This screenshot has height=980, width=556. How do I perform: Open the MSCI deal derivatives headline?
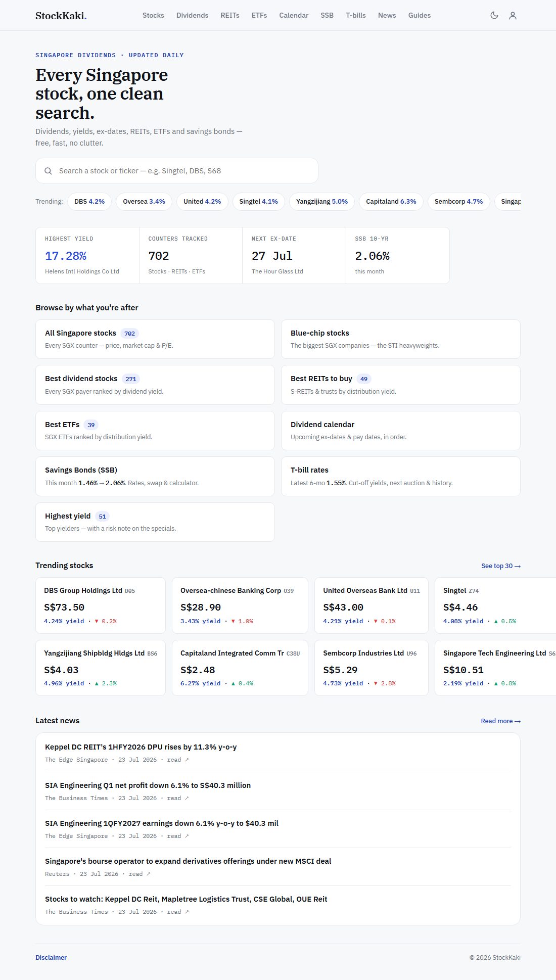188,861
